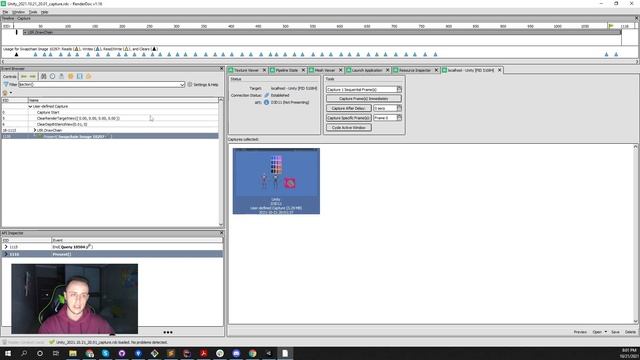
Task: Collapse the User-defined Capture tree node
Action: click(x=30, y=106)
